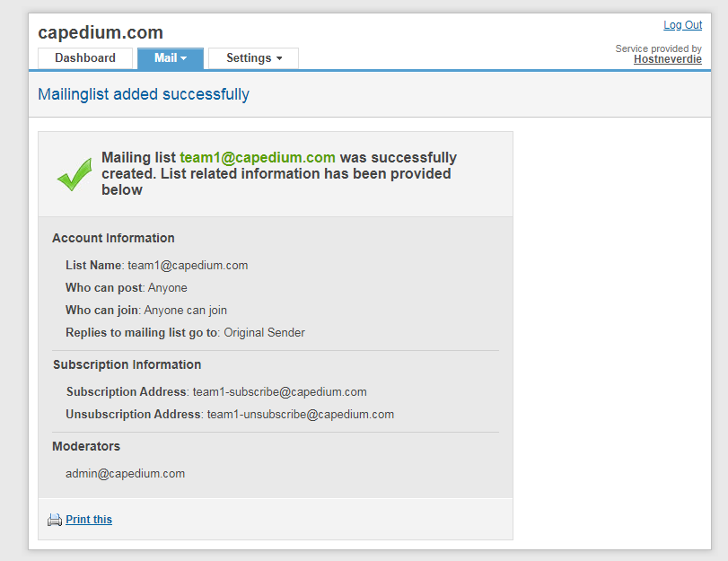This screenshot has width=728, height=561.
Task: Switch to the Mail tab
Action: 165,58
